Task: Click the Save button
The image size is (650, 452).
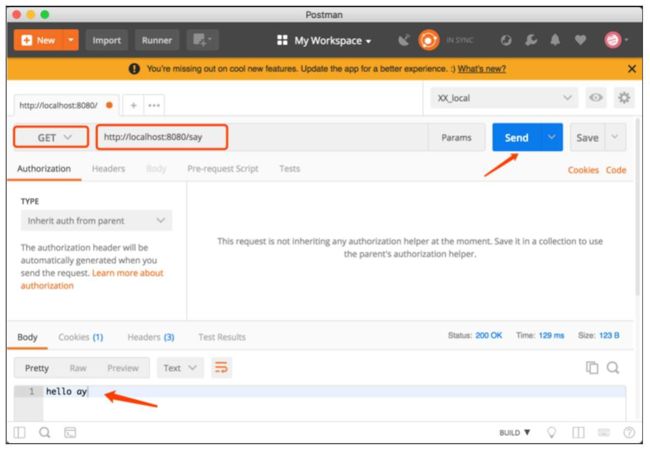Action: tap(587, 137)
